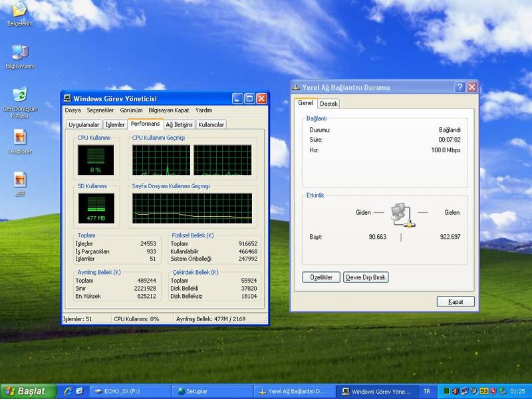532x399 pixels.
Task: Click the SD Kullanımı 477 MB gauge
Action: pyautogui.click(x=96, y=208)
